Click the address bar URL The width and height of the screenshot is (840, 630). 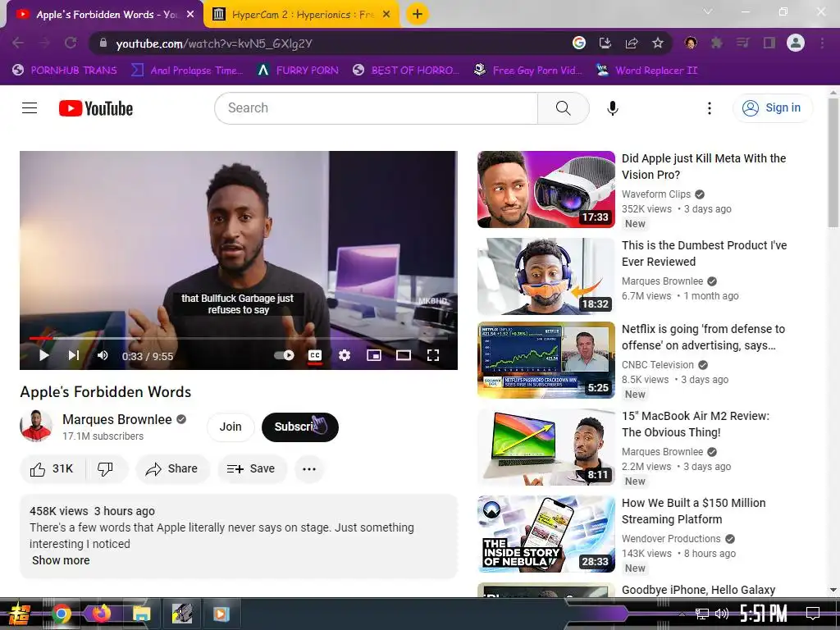tap(214, 43)
